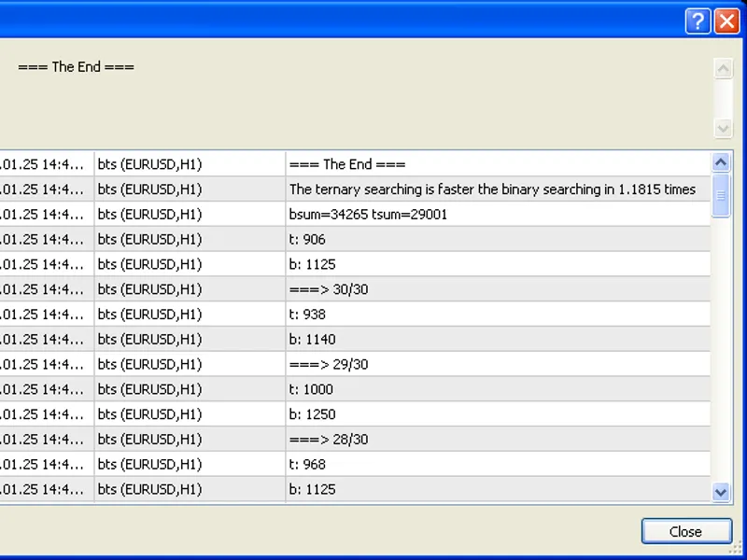Select the '===> 29/30' log entry

coord(355,364)
